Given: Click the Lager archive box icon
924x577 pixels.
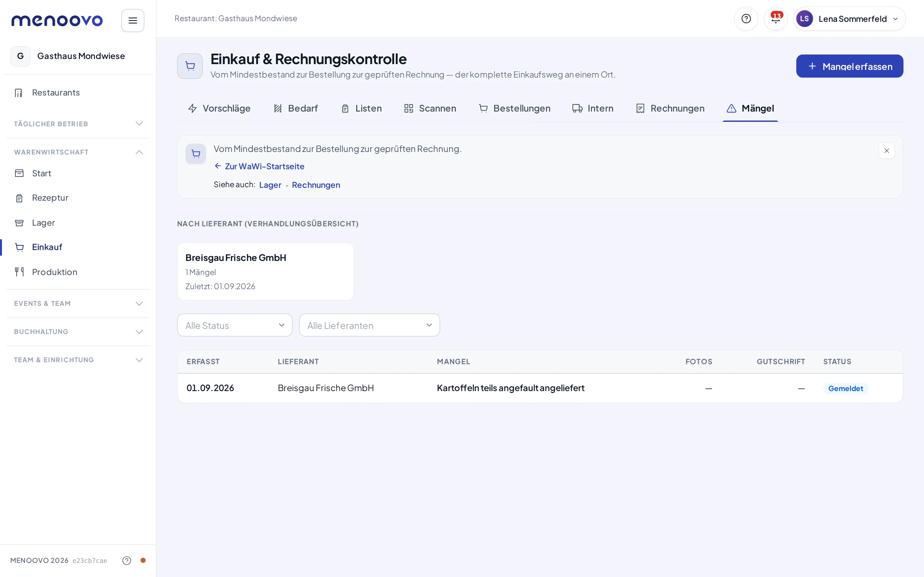Looking at the screenshot, I should click(x=20, y=223).
